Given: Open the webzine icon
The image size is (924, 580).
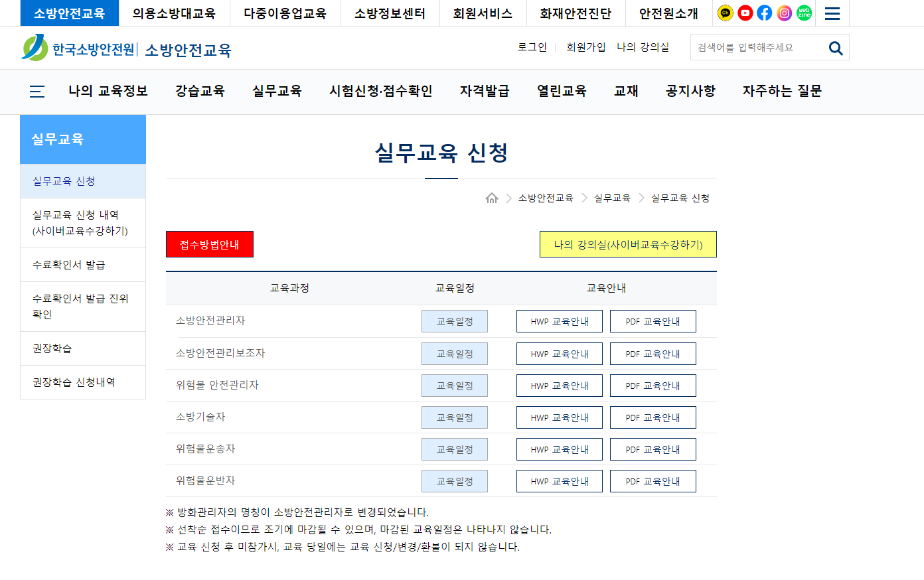Looking at the screenshot, I should (x=803, y=13).
